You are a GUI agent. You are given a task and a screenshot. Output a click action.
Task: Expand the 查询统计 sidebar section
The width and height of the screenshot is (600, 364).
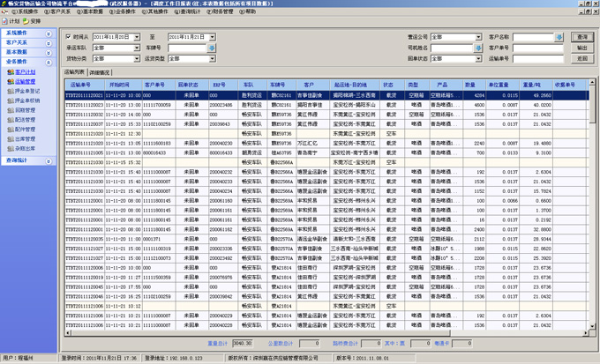pos(49,161)
